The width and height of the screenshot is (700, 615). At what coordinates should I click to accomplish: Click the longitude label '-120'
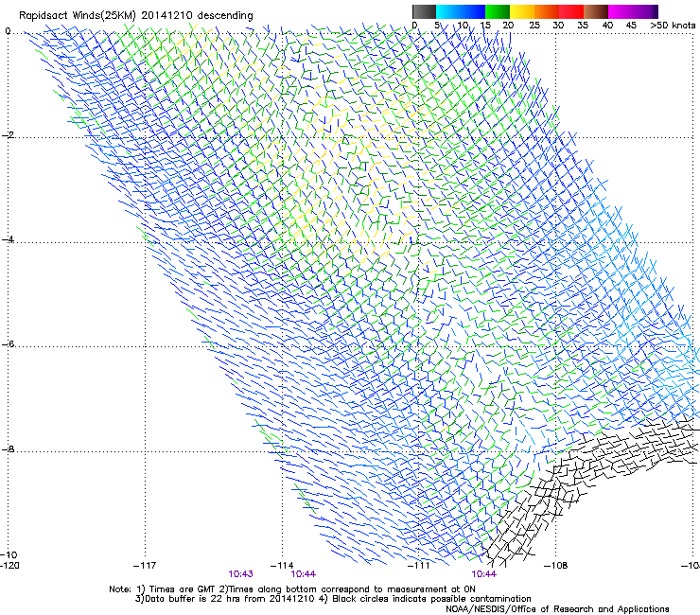[x=9, y=566]
